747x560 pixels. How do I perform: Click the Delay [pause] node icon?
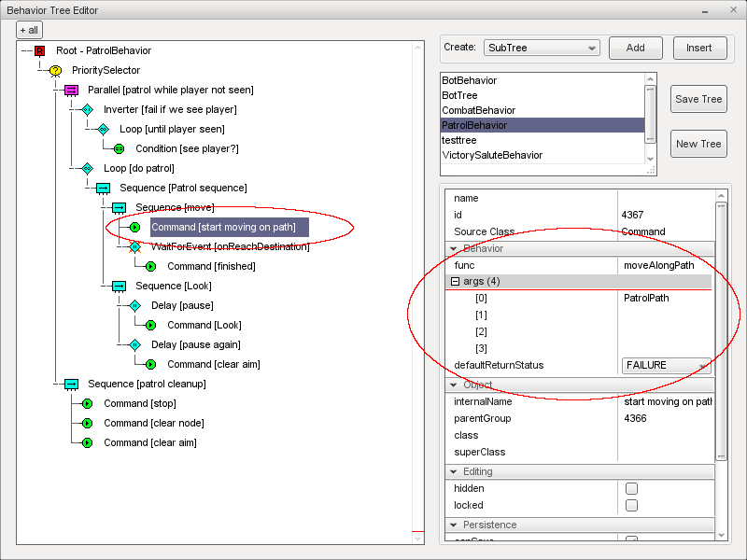click(135, 305)
